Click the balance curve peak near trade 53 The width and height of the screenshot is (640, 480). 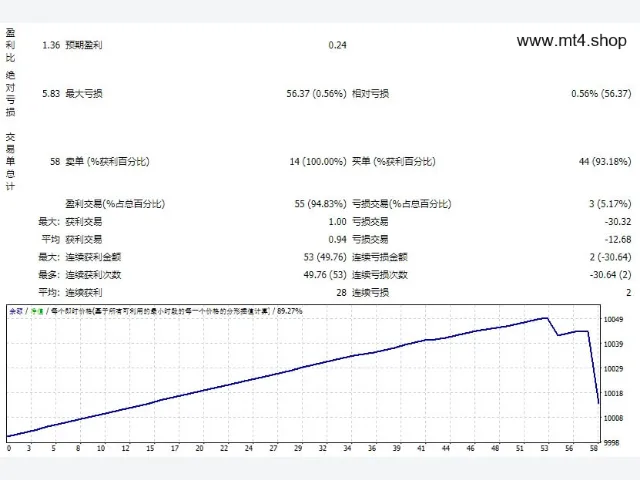pyautogui.click(x=546, y=318)
